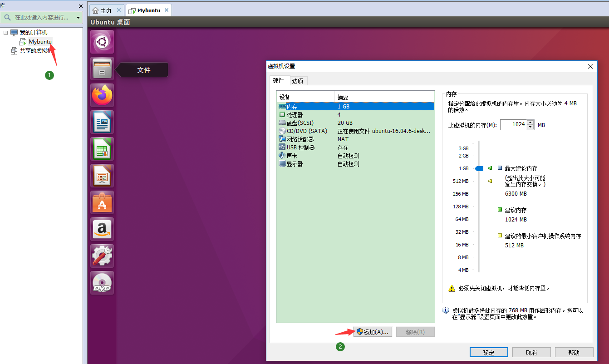Open LibreOffice Calc spreadsheet icon
Viewport: 609px width, 364px height.
pyautogui.click(x=102, y=149)
